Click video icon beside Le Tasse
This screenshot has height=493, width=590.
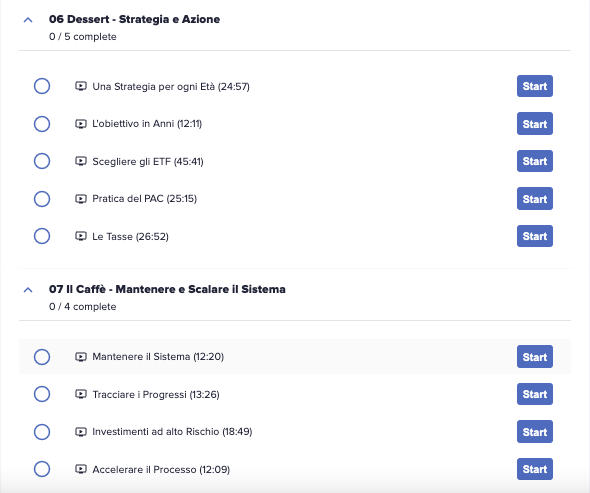(81, 236)
